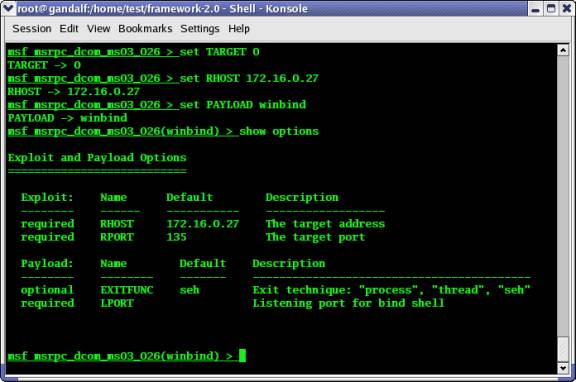Click the 'show options' command text
576x382 pixels.
coord(279,131)
